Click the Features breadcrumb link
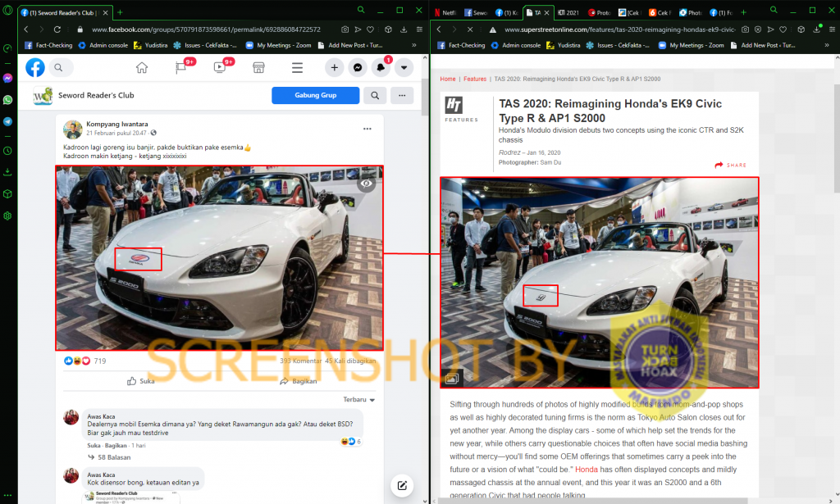This screenshot has height=504, width=840. 475,79
